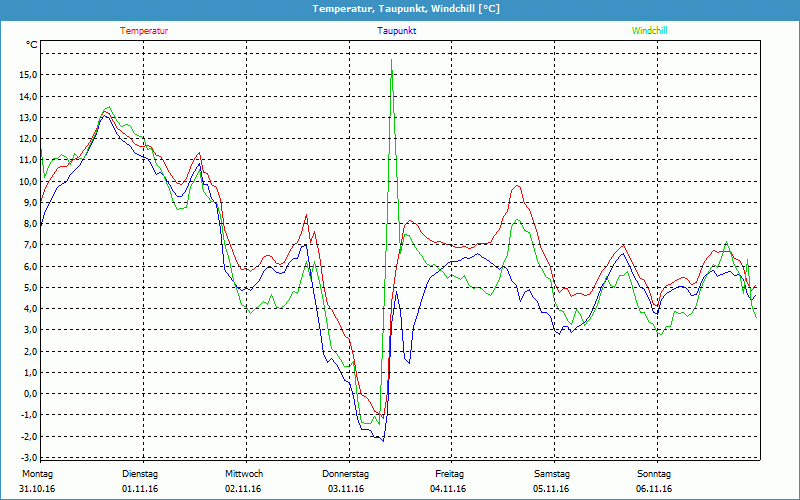Click the 13,0 y-axis value

click(28, 117)
